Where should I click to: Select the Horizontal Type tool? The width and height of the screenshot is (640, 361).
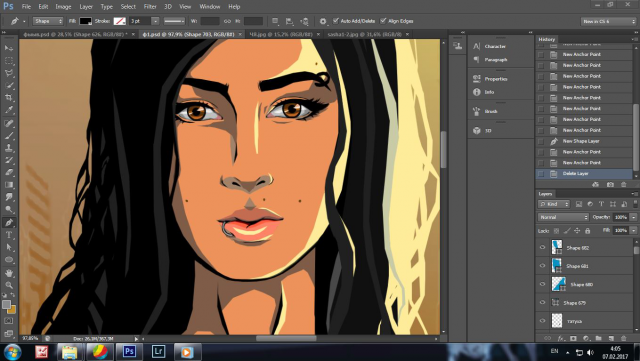coord(9,235)
